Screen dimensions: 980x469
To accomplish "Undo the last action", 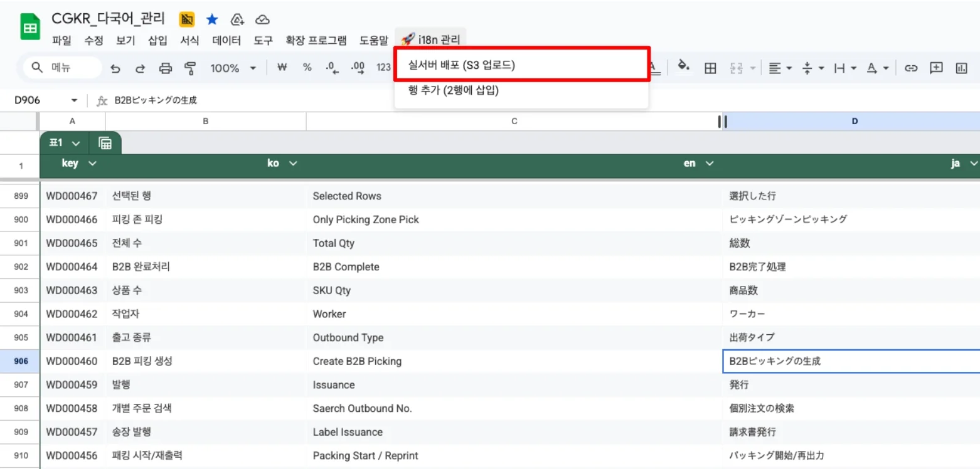I will click(115, 68).
